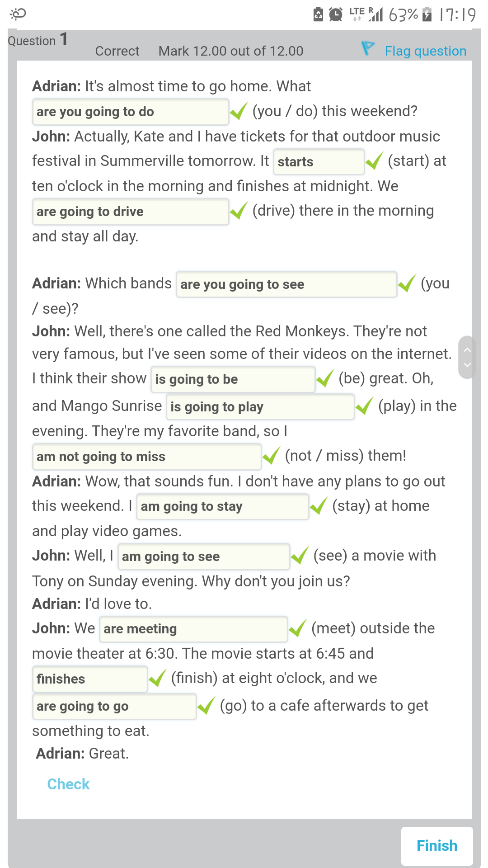Click the Flag question flag icon
Image resolution: width=488 pixels, height=868 pixels.
pyautogui.click(x=368, y=48)
